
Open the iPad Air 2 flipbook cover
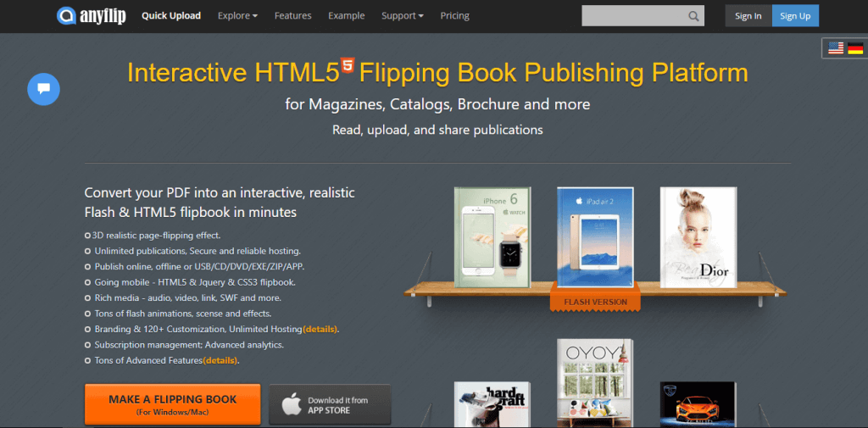(x=596, y=237)
